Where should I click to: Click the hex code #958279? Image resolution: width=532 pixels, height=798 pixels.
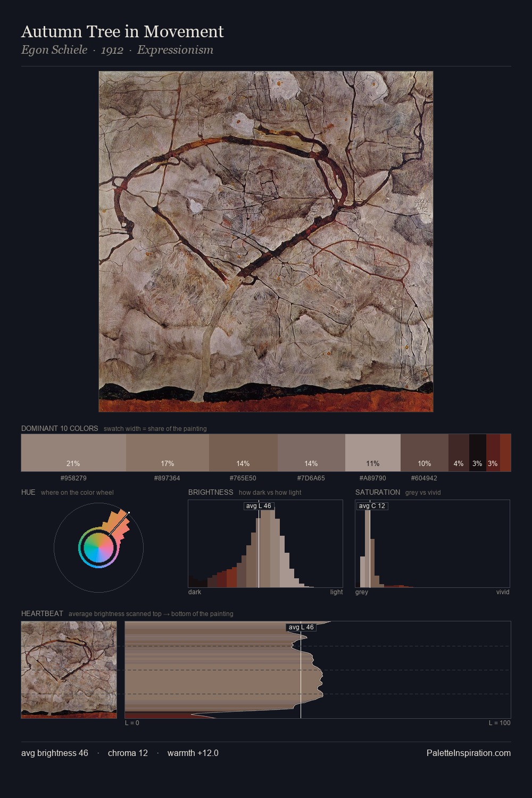coord(73,478)
